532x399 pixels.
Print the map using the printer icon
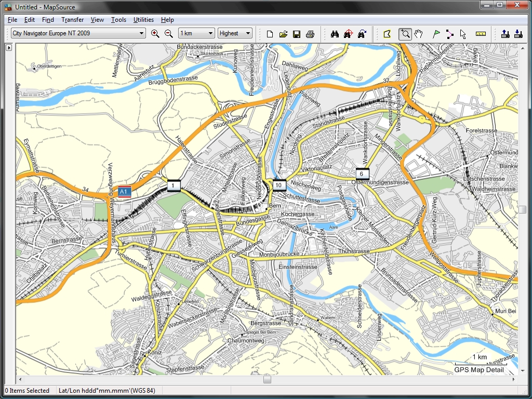tap(310, 34)
